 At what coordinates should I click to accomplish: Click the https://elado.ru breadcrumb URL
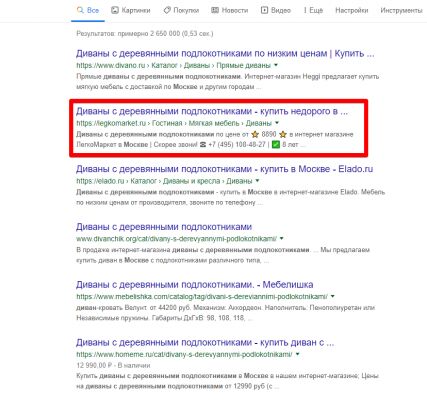[x=164, y=181]
